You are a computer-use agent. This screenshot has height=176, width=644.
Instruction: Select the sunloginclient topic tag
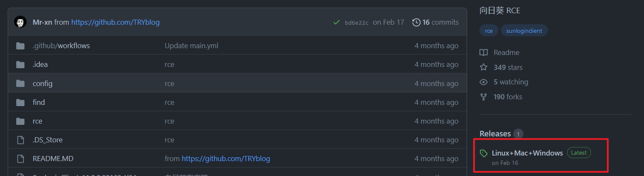click(x=524, y=31)
